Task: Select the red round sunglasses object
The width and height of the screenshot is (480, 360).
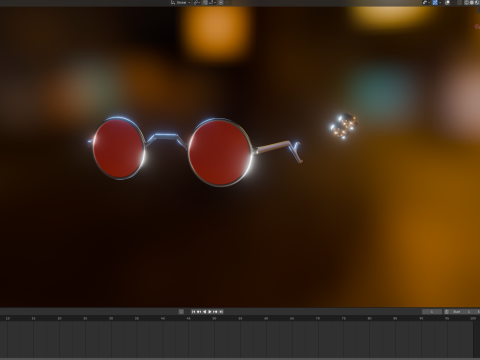Action: (195, 152)
